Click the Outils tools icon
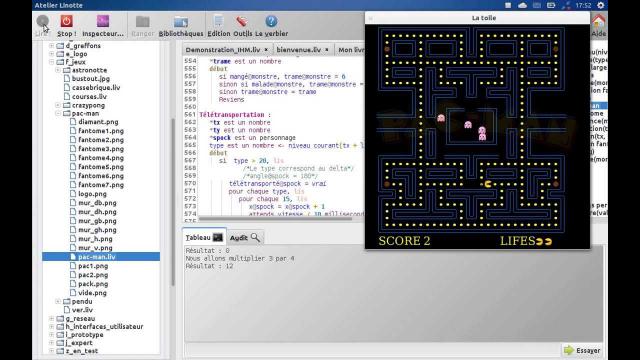This screenshot has width=640, height=360. (x=242, y=21)
